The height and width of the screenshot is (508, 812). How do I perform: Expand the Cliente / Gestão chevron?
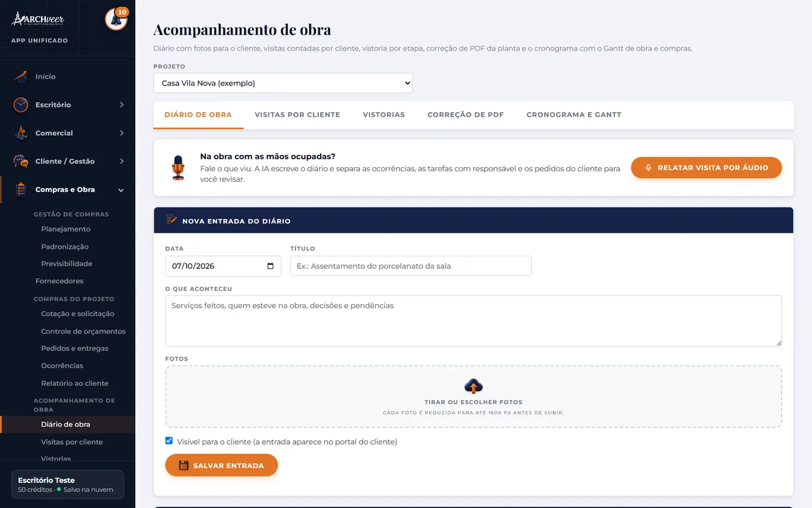[122, 161]
